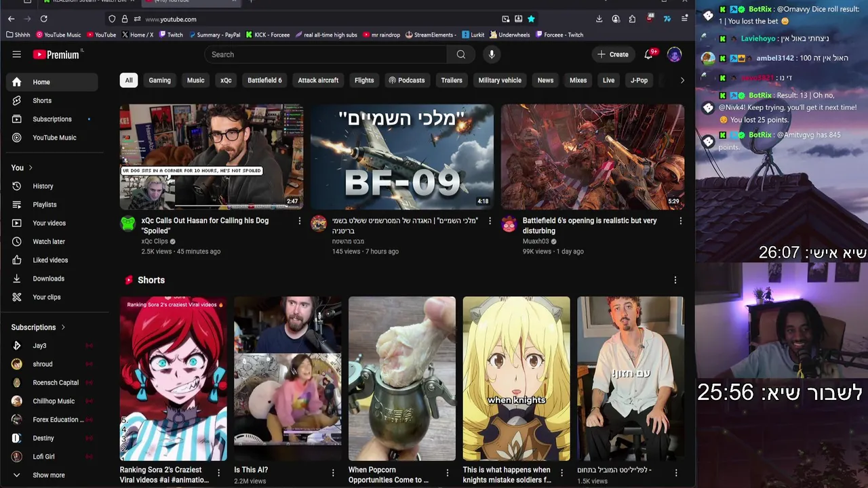
Task: Show more filter chips with right arrow
Action: tap(682, 80)
